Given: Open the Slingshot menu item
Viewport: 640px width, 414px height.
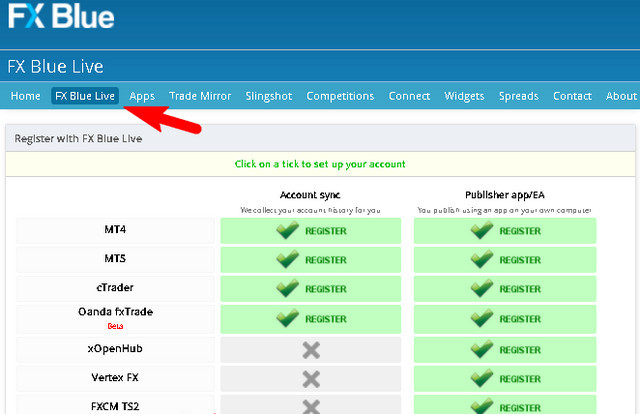Looking at the screenshot, I should 269,96.
